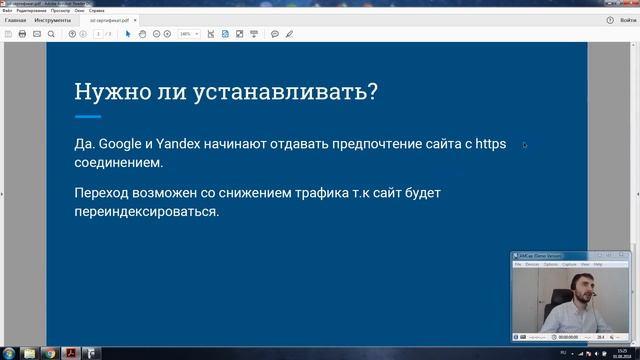Open the Справка menu
Image resolution: width=640 pixels, height=360 pixels.
(97, 11)
